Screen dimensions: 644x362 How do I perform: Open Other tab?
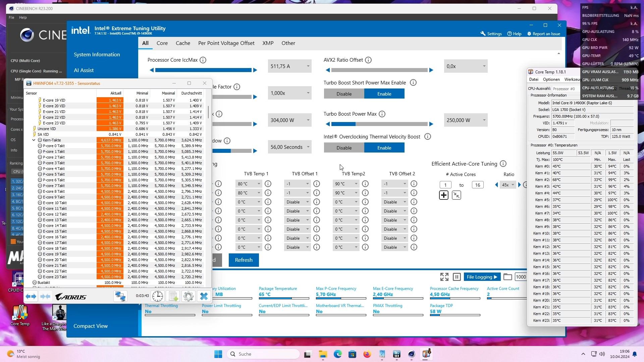click(288, 43)
